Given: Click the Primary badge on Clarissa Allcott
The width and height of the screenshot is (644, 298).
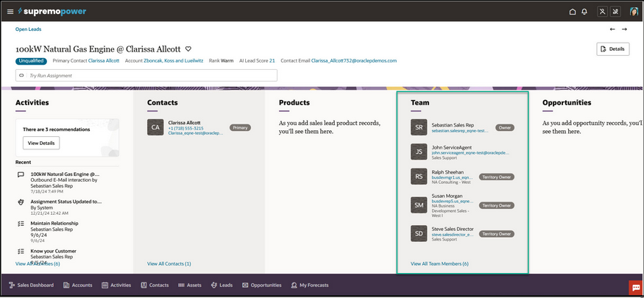Looking at the screenshot, I should [x=240, y=127].
